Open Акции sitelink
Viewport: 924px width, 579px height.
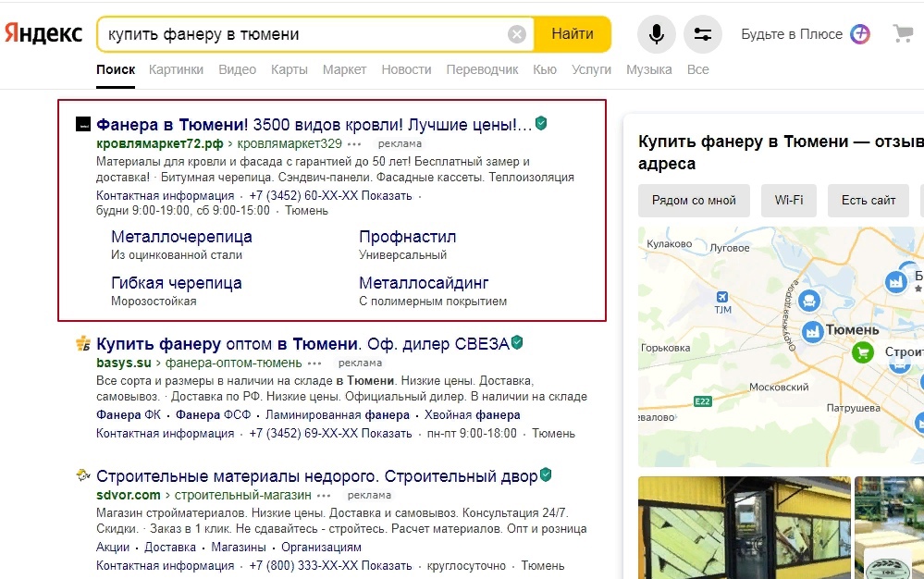pyautogui.click(x=113, y=548)
